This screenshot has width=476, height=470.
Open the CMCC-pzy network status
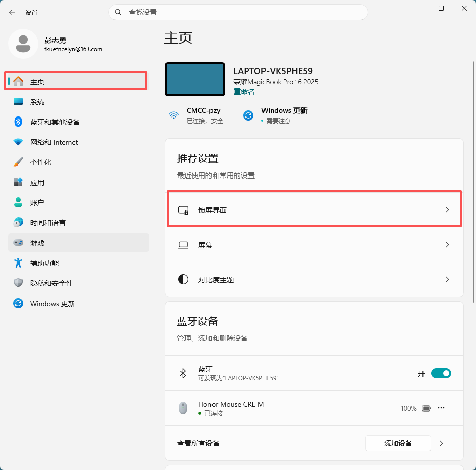pyautogui.click(x=196, y=115)
